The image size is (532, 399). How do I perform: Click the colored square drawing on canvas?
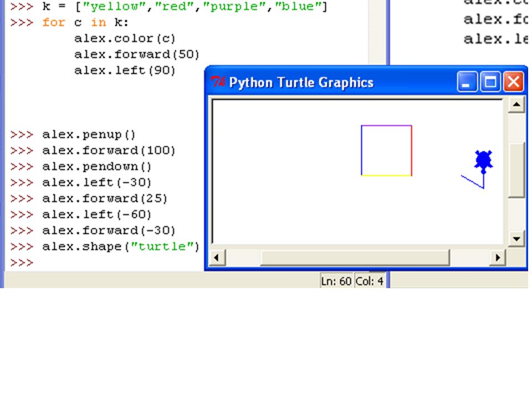coord(386,151)
